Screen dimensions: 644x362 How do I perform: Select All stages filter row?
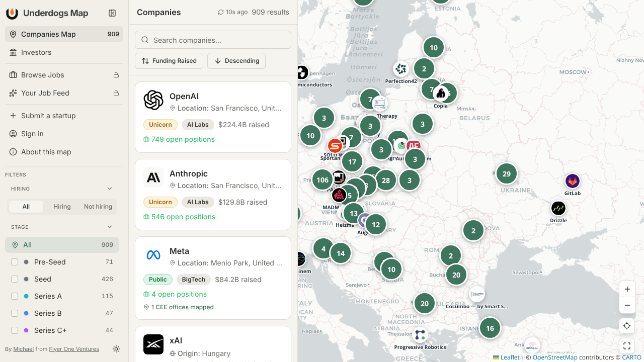pos(62,245)
